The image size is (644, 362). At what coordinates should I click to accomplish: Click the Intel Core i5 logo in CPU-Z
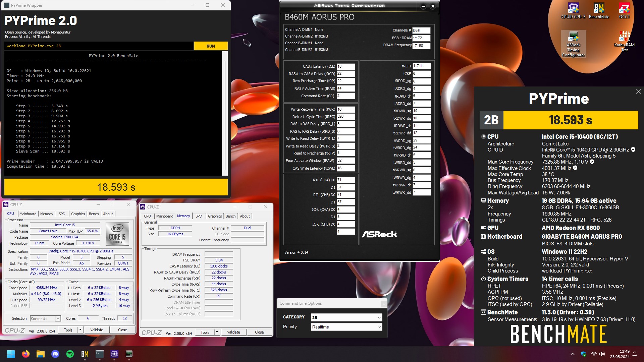pyautogui.click(x=117, y=234)
